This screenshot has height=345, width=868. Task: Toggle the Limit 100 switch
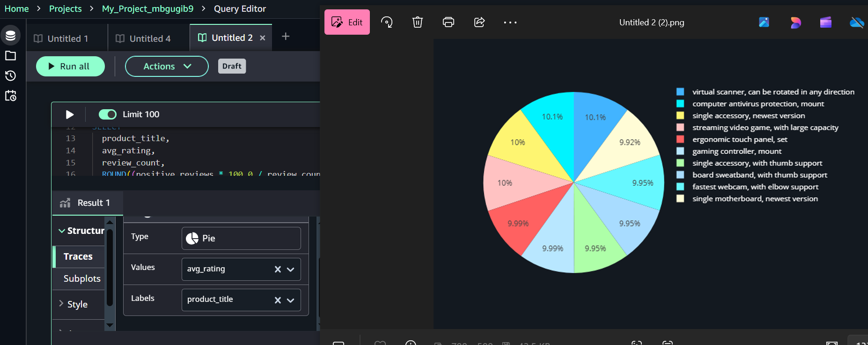pyautogui.click(x=107, y=114)
